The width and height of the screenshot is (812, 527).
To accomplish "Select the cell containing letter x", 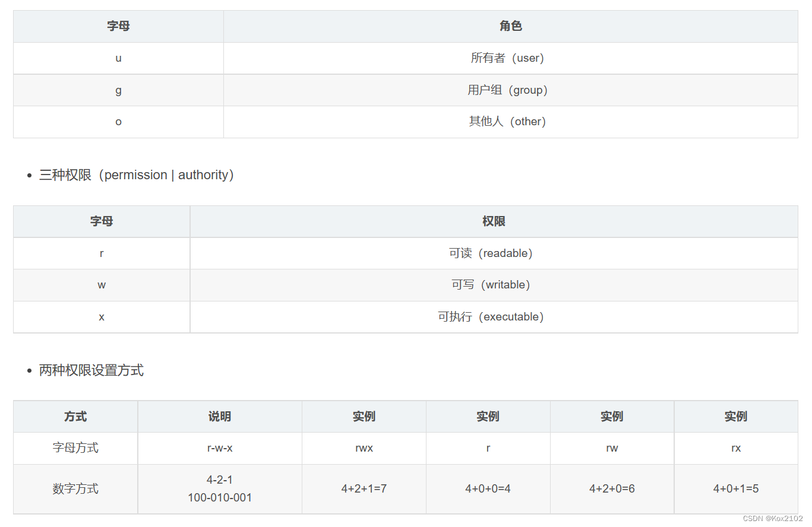I will click(x=102, y=317).
